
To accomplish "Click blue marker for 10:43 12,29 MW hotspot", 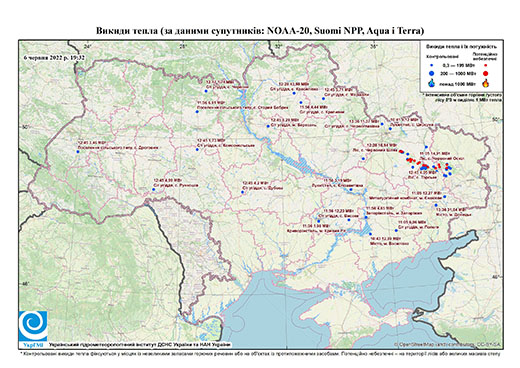I will 371,234.
